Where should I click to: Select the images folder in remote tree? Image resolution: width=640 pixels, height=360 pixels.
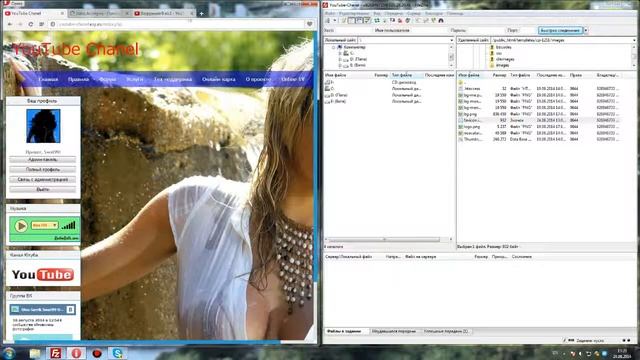point(502,65)
